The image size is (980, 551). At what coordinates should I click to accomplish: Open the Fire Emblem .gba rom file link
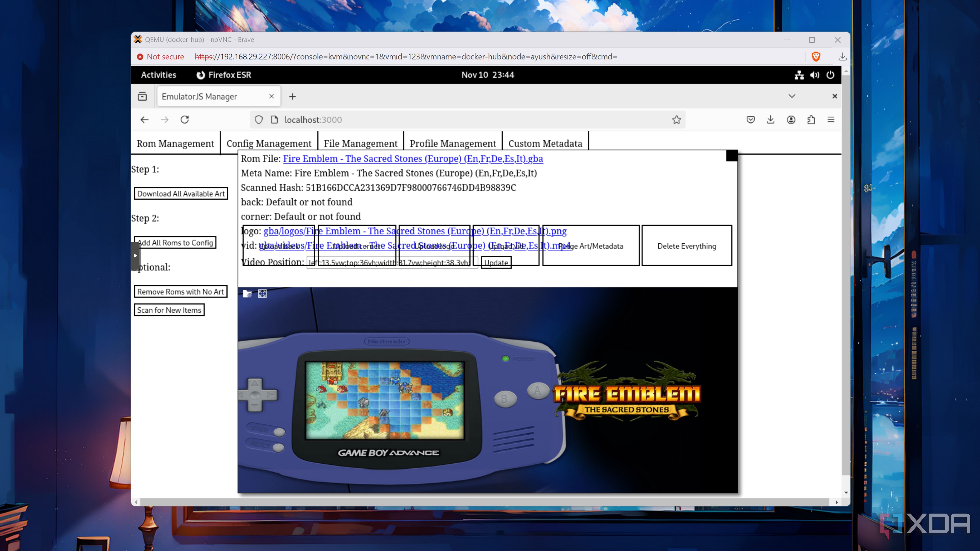tap(413, 159)
